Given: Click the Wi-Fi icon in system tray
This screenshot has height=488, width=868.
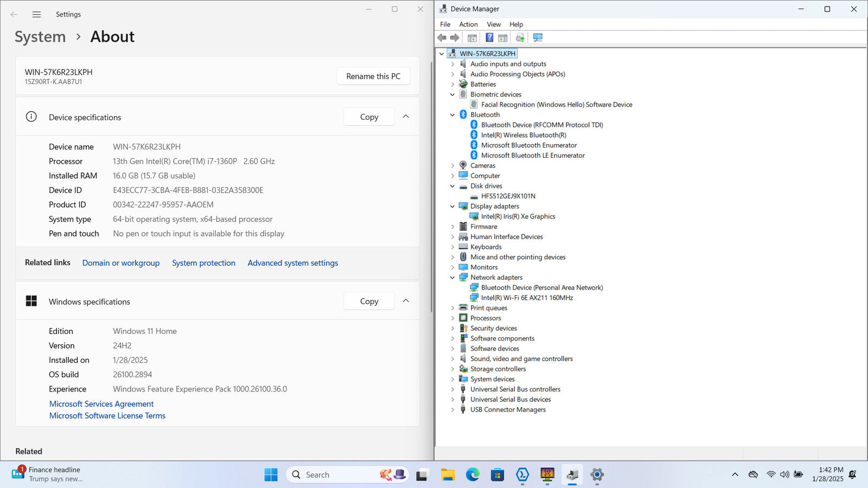Looking at the screenshot, I should (x=771, y=474).
